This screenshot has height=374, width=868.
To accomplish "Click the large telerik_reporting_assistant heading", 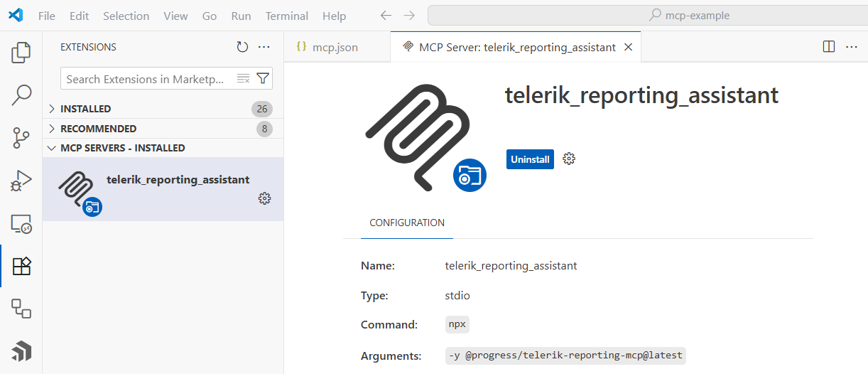I will click(641, 96).
